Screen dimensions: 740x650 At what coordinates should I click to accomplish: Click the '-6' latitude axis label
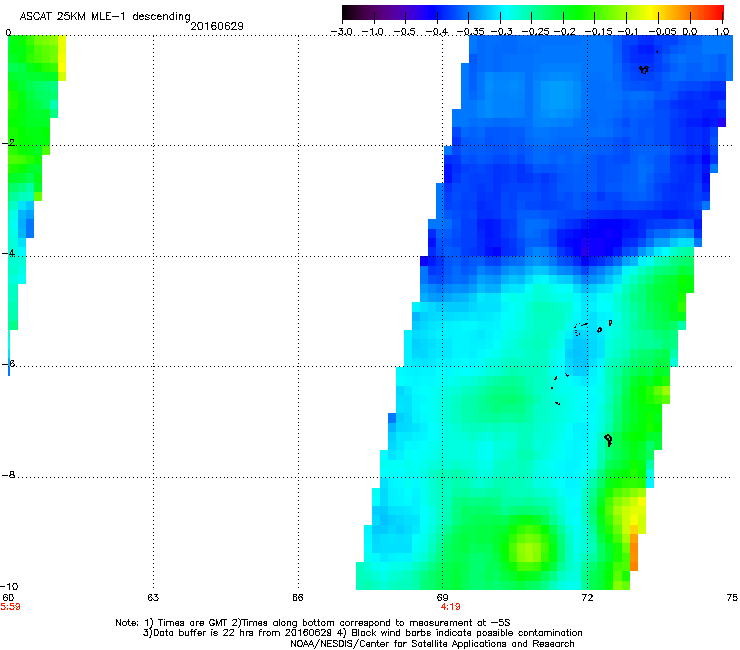pyautogui.click(x=8, y=364)
